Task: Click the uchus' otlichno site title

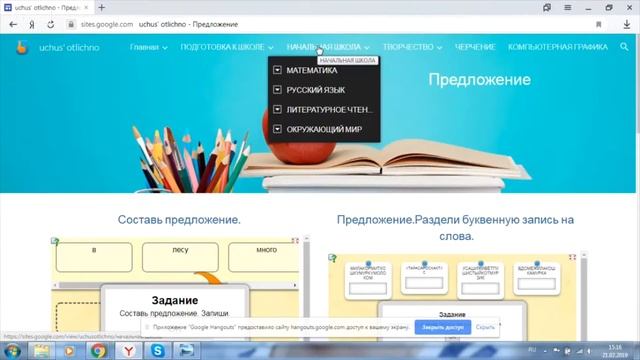Action: (69, 47)
